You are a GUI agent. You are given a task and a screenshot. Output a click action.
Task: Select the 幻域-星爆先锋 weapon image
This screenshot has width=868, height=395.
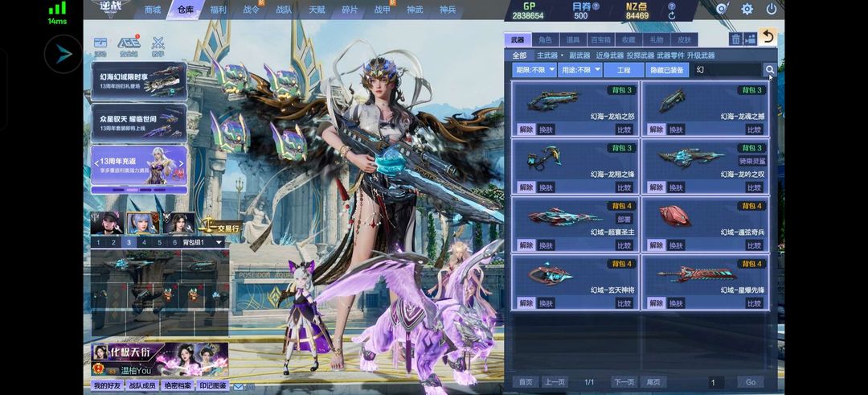[x=696, y=274]
